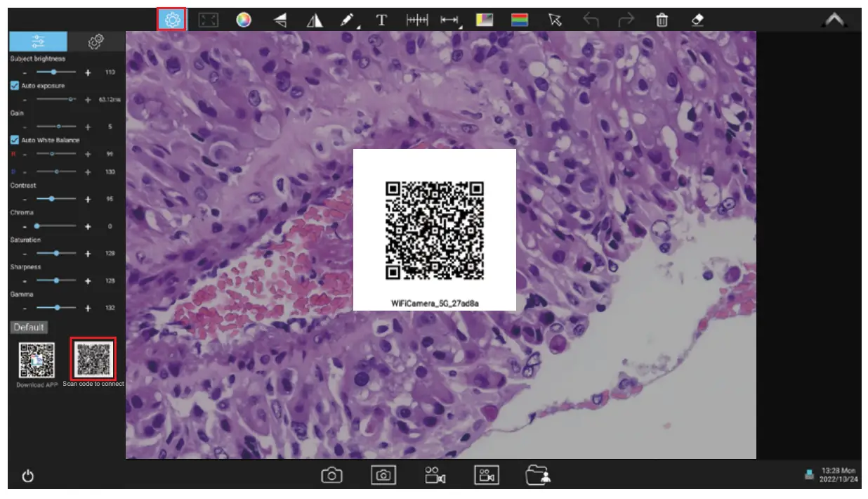868x499 pixels.
Task: Adjust the red R balance slider
Action: (56, 153)
